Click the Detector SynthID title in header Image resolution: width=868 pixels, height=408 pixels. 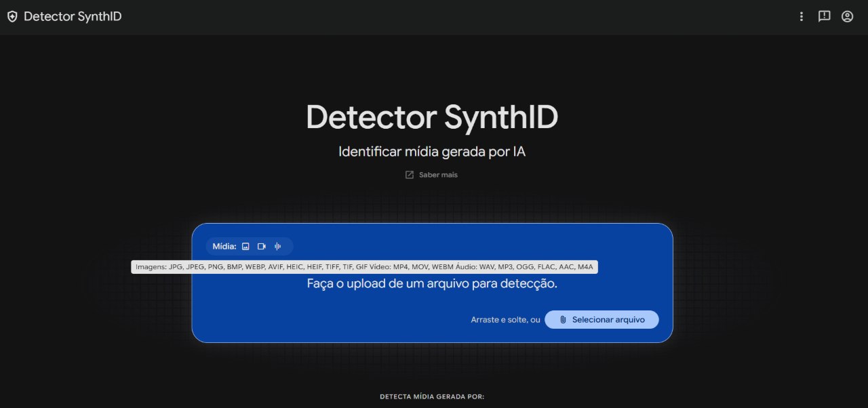click(x=73, y=16)
